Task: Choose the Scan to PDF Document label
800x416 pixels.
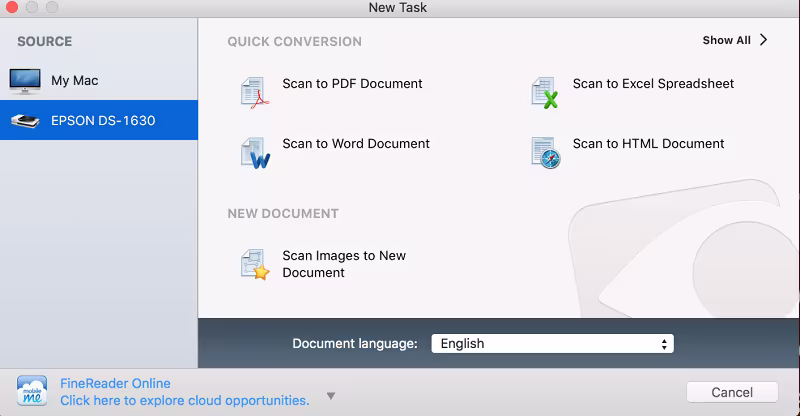Action: click(x=352, y=84)
